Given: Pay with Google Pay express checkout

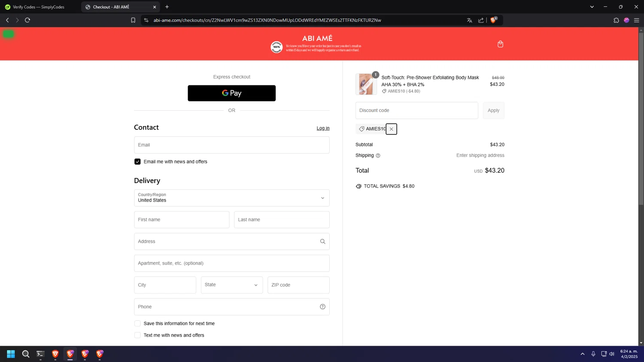Looking at the screenshot, I should tap(232, 93).
